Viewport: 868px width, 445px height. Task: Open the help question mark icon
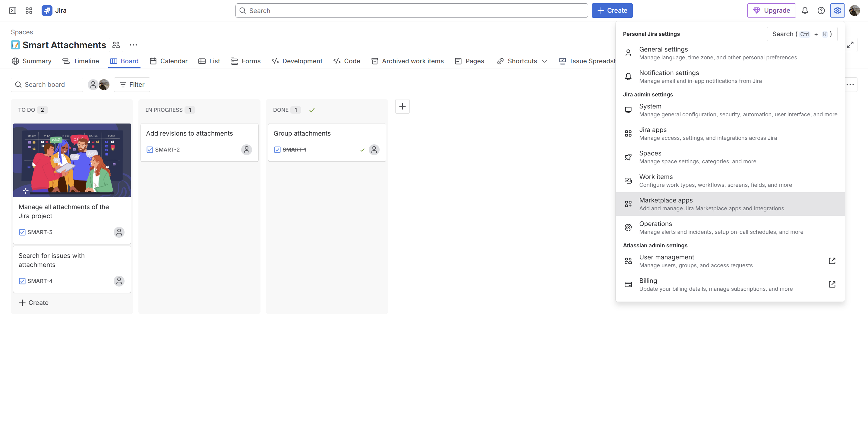(x=821, y=11)
